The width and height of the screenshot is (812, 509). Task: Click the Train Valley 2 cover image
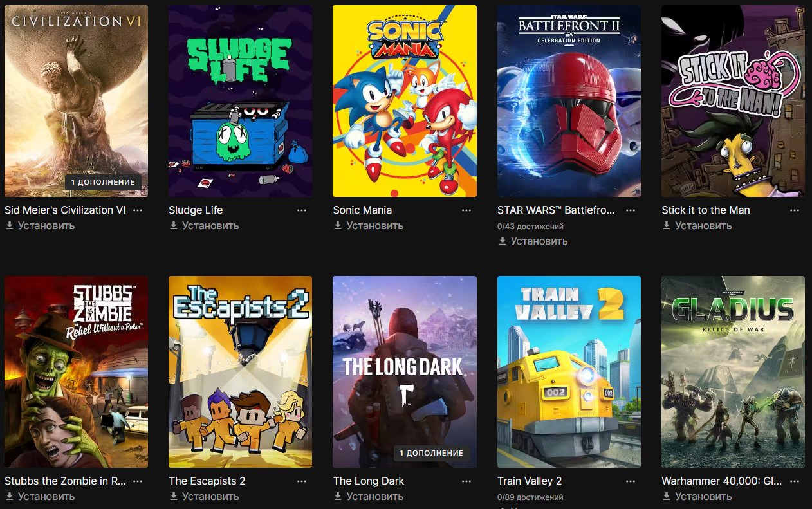[569, 372]
